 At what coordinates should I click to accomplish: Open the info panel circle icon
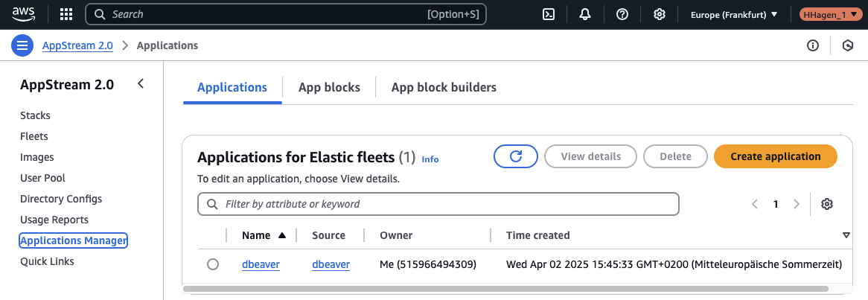coord(813,45)
